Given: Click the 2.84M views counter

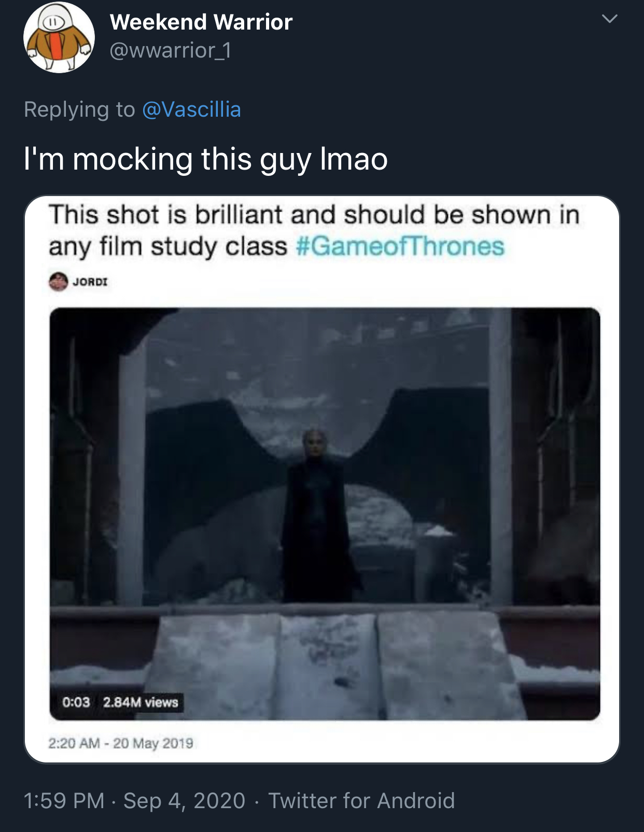Looking at the screenshot, I should coord(141,702).
